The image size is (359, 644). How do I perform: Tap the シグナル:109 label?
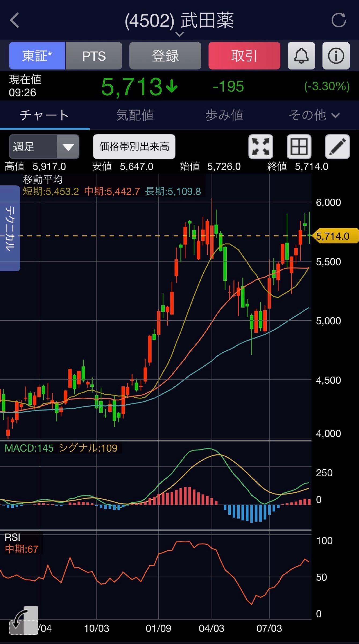[88, 448]
